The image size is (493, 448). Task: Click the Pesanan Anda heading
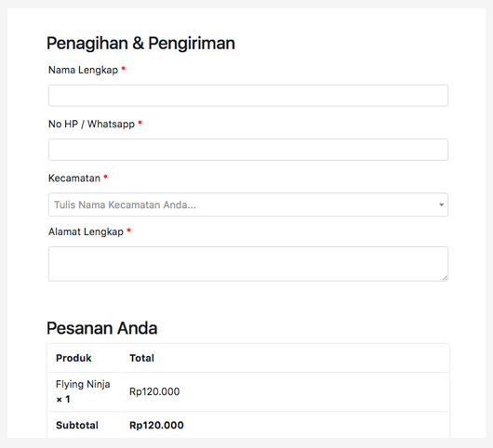[x=102, y=328]
